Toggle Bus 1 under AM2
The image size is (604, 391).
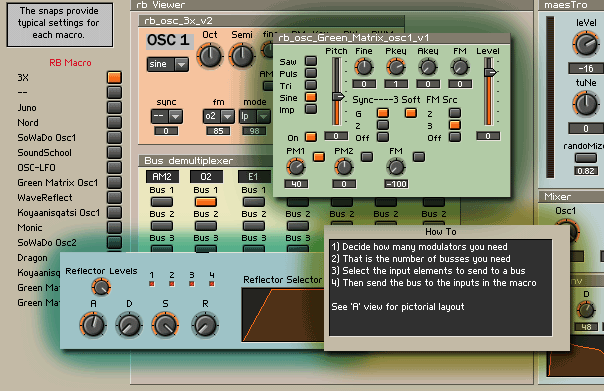(162, 202)
